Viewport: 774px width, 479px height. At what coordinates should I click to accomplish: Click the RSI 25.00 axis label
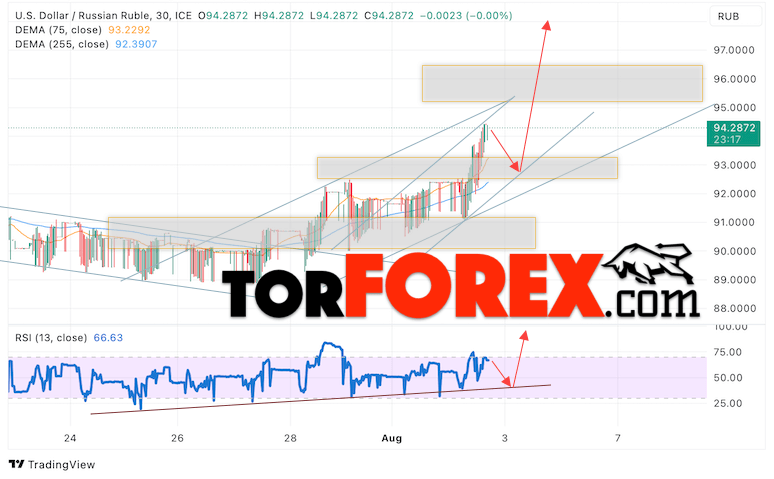click(x=728, y=403)
